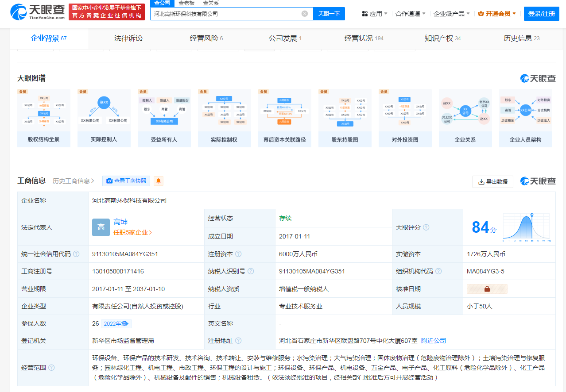The height and width of the screenshot is (392, 566).
Task: Select the 存续 operating status value
Action: click(285, 218)
